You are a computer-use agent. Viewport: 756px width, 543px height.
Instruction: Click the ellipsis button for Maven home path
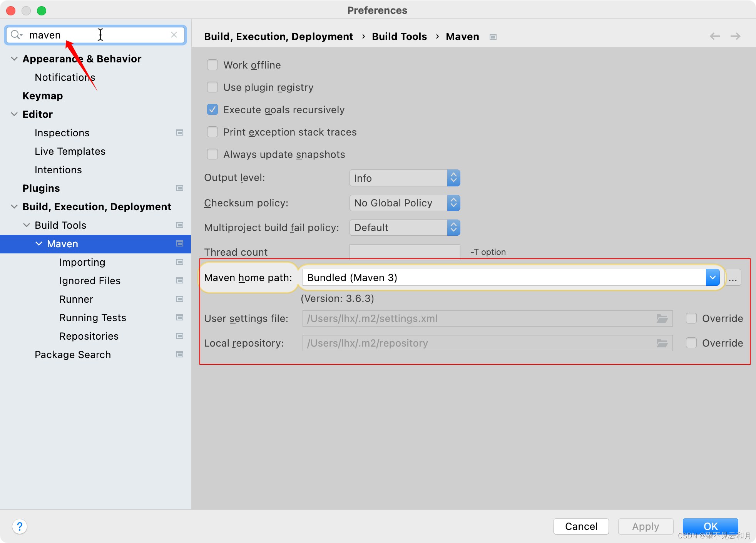point(733,278)
